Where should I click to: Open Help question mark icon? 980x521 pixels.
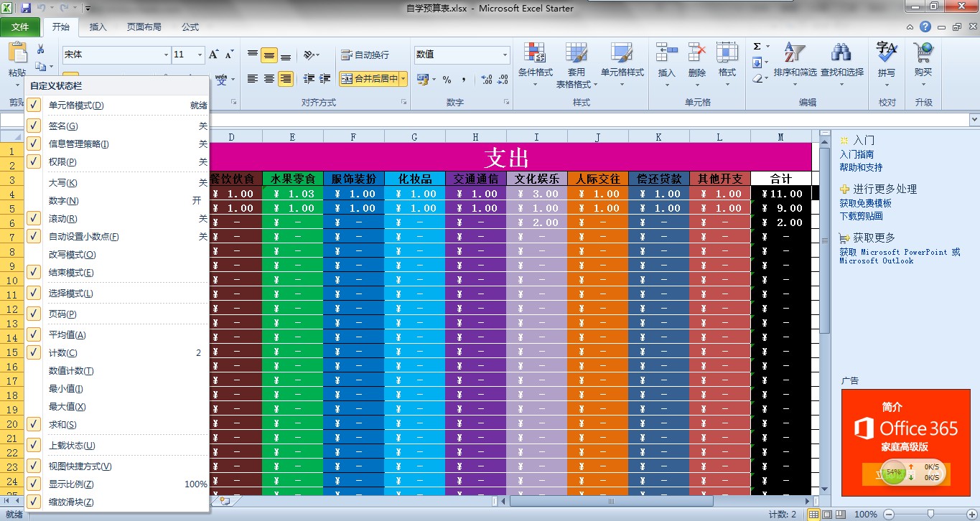click(x=925, y=27)
